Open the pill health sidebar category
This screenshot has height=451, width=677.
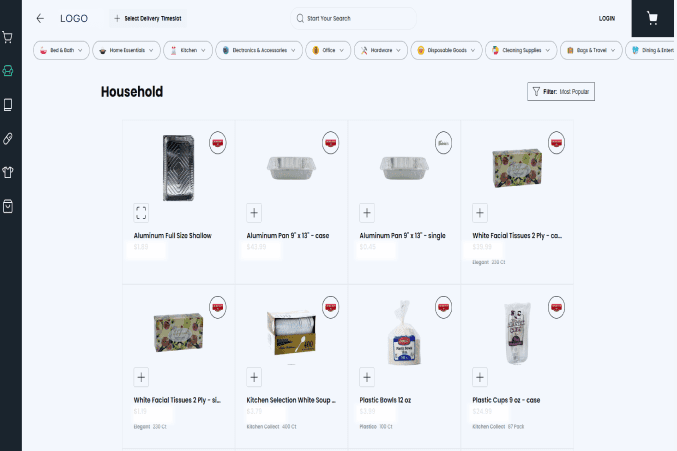point(8,138)
